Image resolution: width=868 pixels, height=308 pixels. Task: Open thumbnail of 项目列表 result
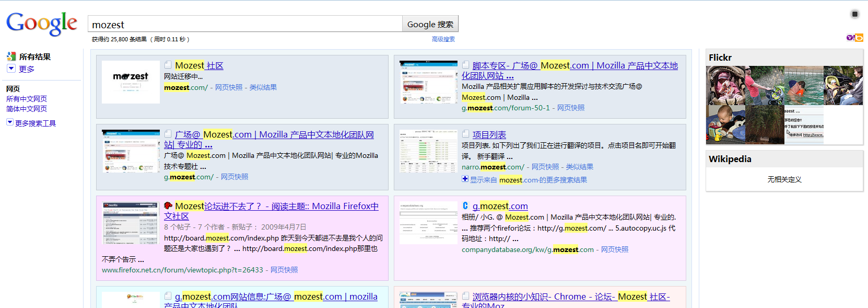tap(428, 151)
